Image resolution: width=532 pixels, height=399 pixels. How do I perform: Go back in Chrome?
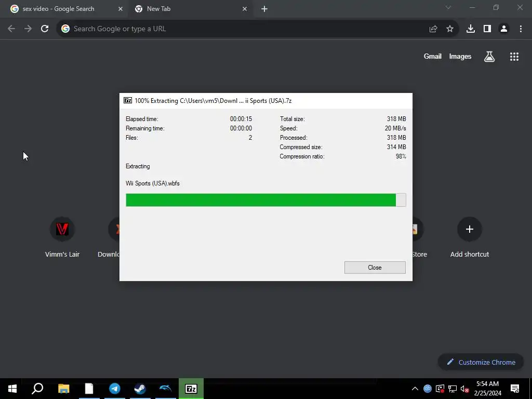pyautogui.click(x=11, y=29)
